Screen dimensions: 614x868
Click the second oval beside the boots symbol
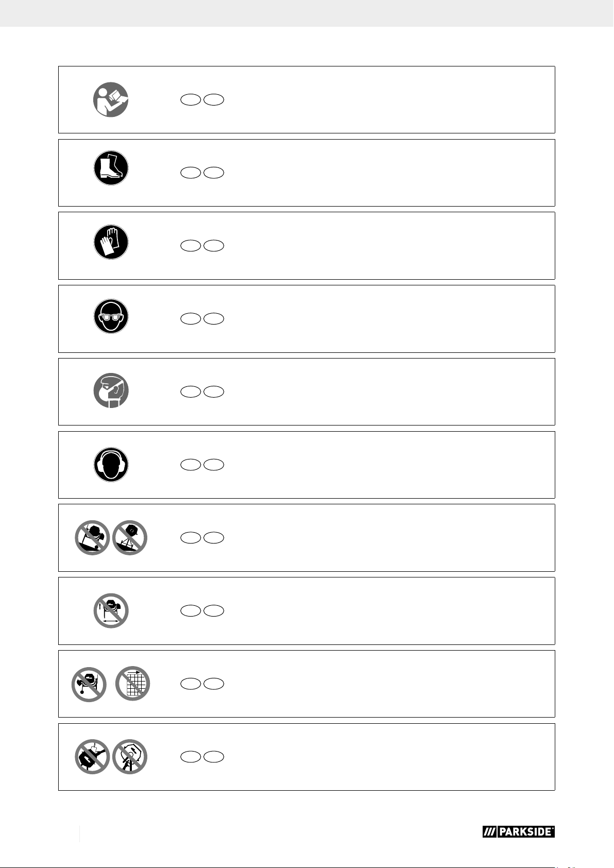point(214,173)
